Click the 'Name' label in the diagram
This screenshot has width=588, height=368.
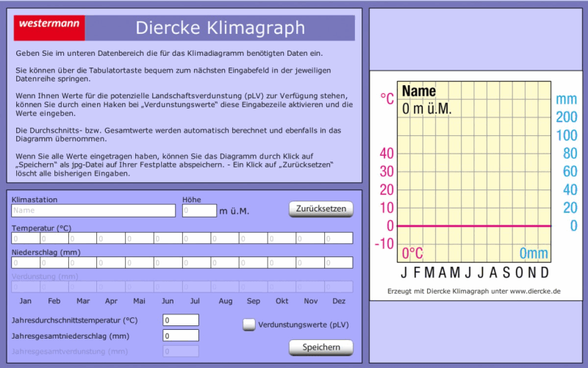(x=419, y=91)
